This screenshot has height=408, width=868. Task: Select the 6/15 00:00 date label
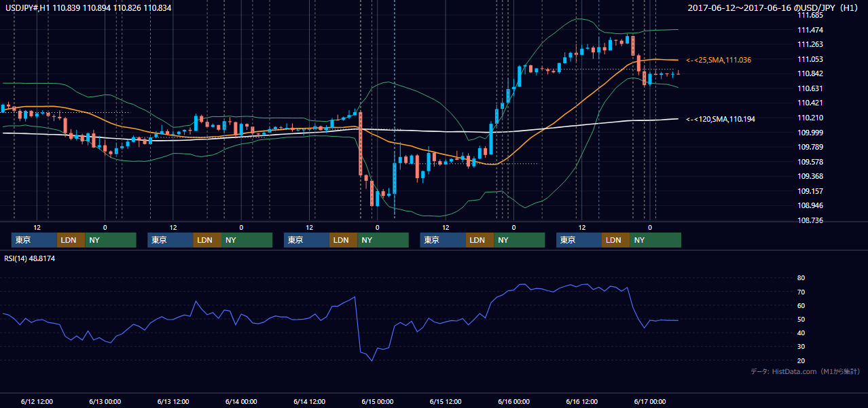tap(378, 401)
